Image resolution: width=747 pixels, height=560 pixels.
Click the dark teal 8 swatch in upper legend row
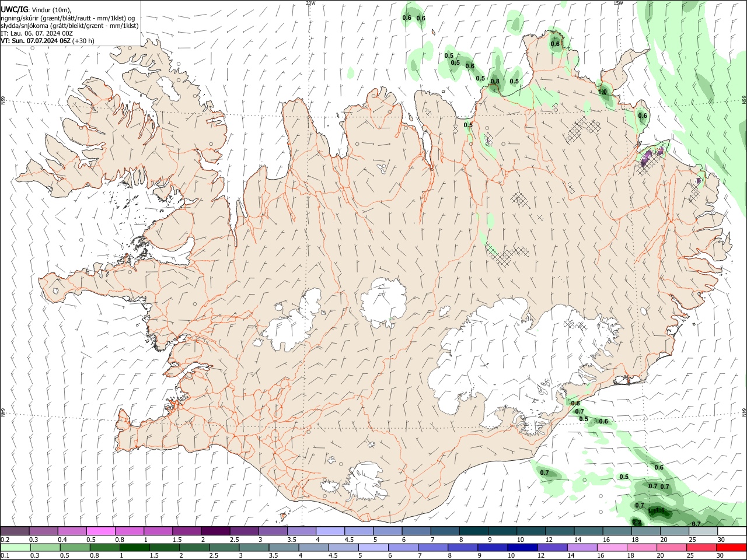[473, 531]
